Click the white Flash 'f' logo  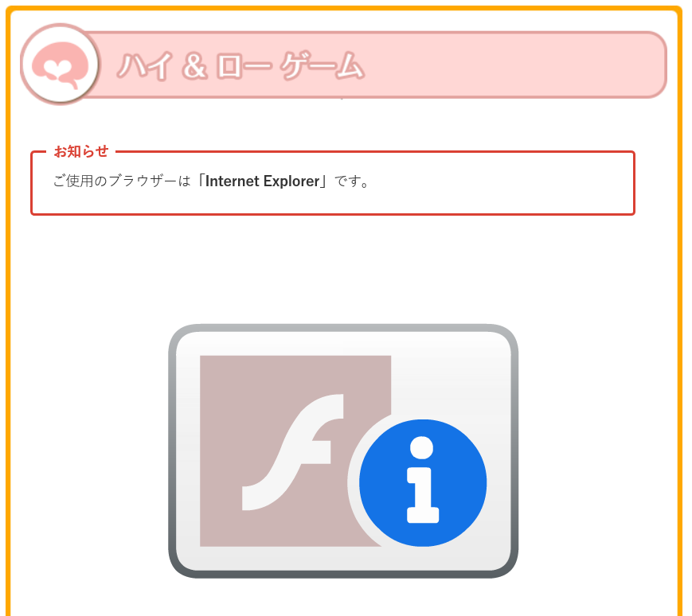[293, 452]
